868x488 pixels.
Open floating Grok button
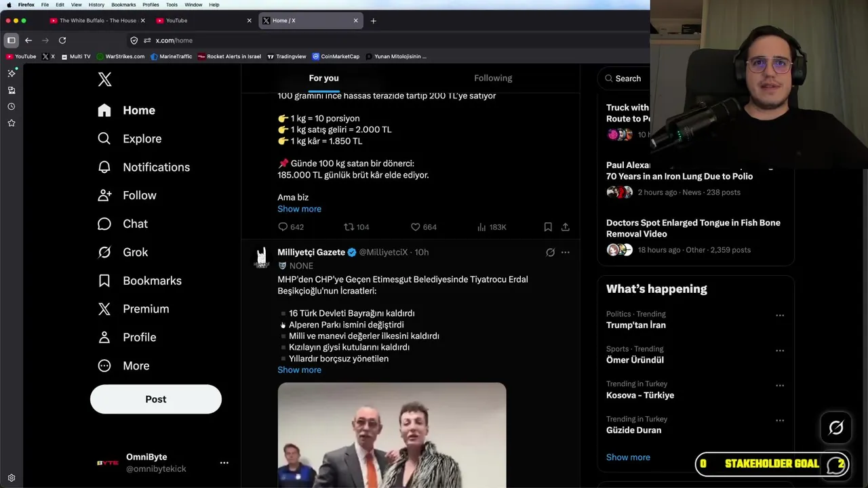[x=835, y=428]
